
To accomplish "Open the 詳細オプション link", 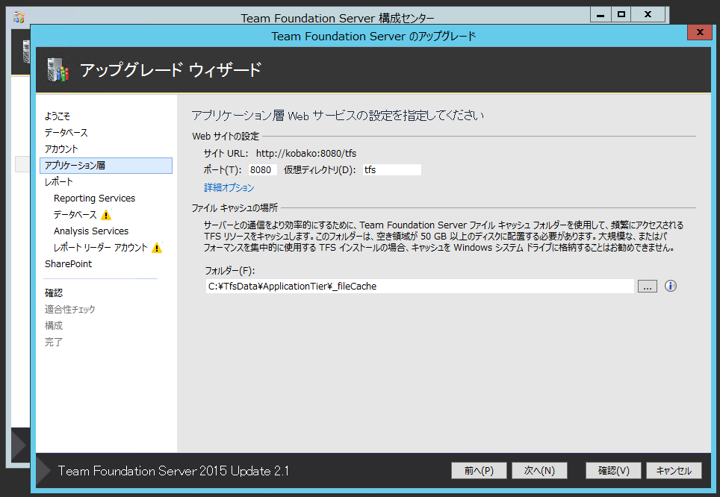I will [229, 187].
